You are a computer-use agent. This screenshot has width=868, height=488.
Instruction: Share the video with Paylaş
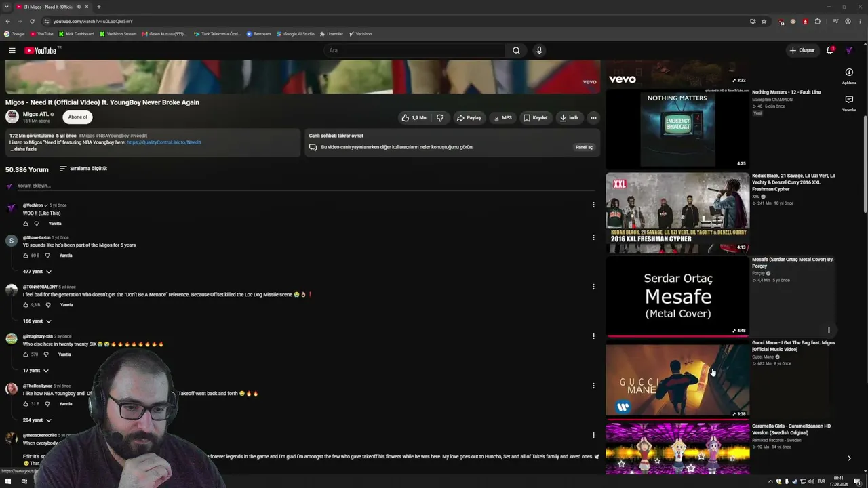point(469,117)
